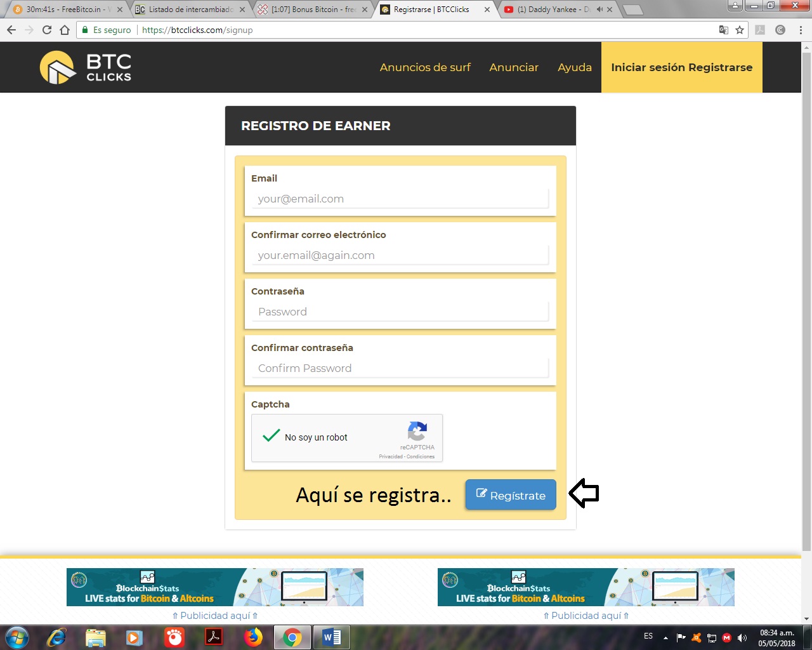Open 'Ayuda' in the nav menu
The image size is (812, 650).
pyautogui.click(x=575, y=67)
